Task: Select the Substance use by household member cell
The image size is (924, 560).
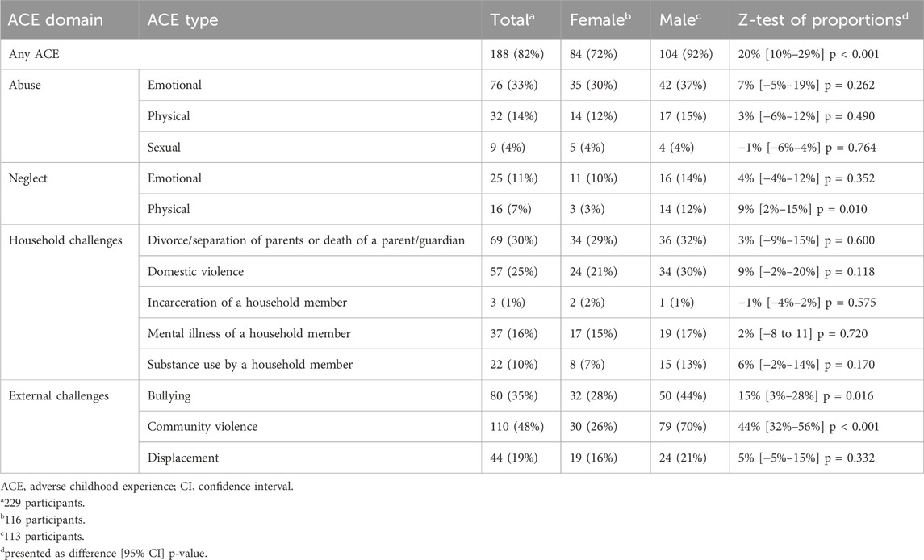Action: 250,365
